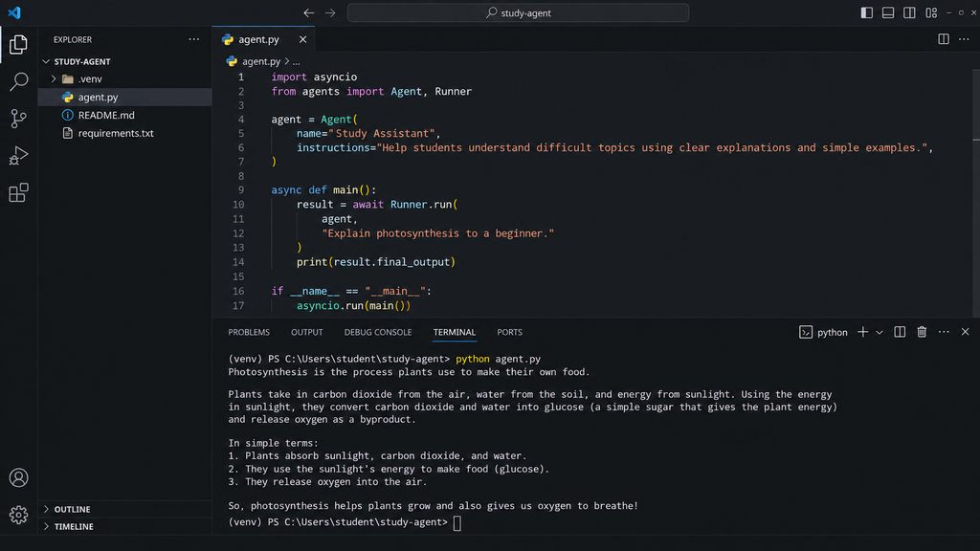Click "import asyncio" on line 1
This screenshot has height=551, width=980.
pos(314,77)
